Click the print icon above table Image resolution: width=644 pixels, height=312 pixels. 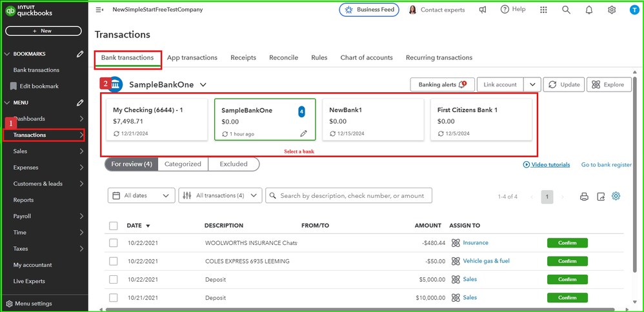coord(584,197)
